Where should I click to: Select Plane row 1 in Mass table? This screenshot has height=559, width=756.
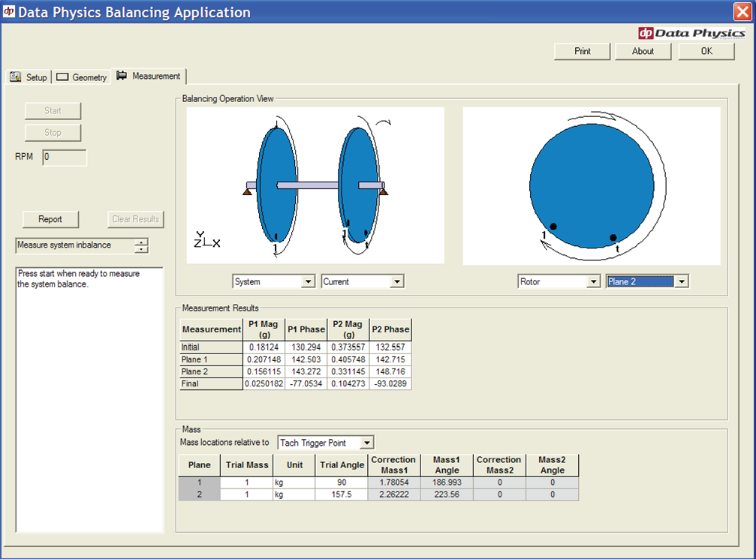[x=200, y=482]
